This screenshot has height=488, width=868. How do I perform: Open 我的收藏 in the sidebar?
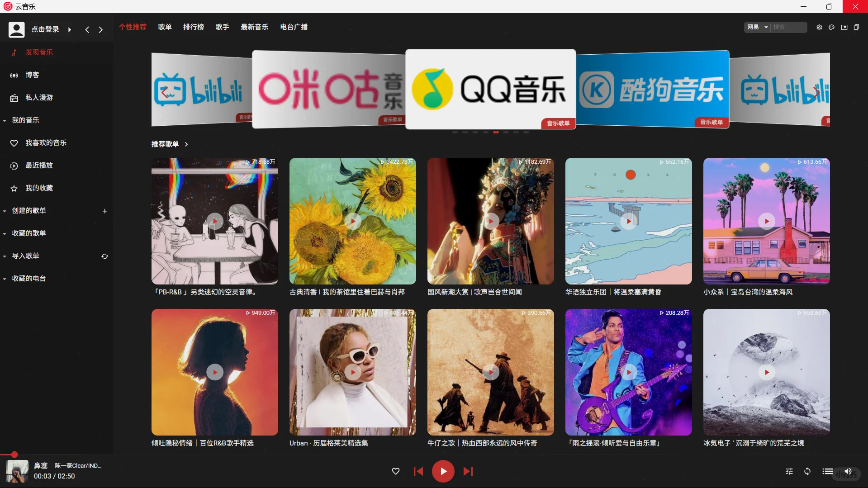57,188
